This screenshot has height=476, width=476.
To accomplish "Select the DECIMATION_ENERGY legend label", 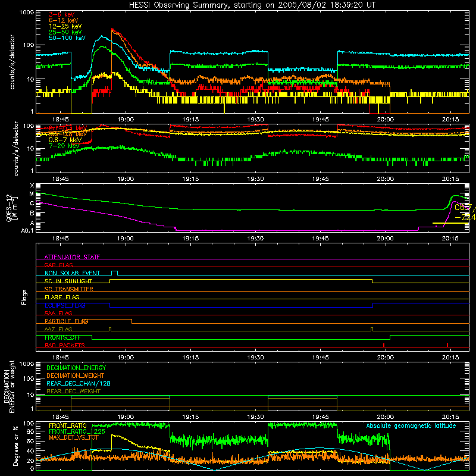I will point(76,368).
